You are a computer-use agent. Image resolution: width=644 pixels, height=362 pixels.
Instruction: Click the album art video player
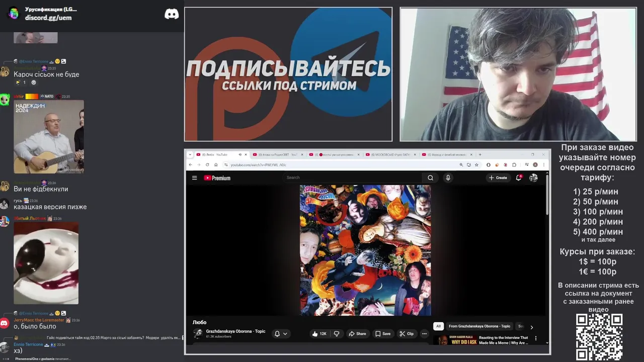click(365, 250)
